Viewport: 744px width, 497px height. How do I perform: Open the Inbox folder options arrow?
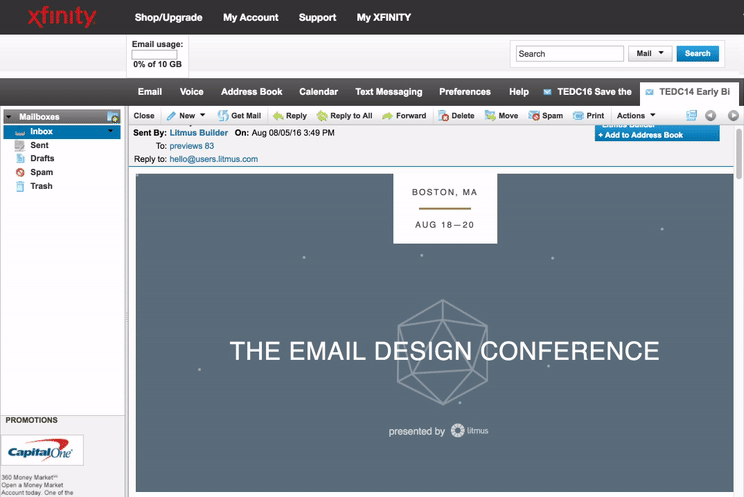(111, 131)
